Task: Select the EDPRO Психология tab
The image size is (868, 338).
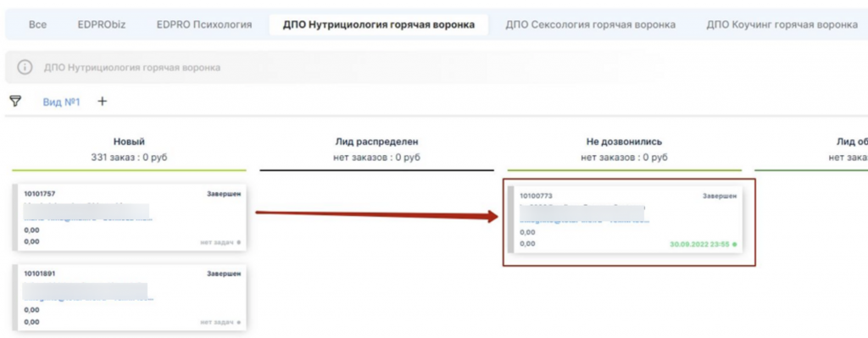Action: [204, 25]
